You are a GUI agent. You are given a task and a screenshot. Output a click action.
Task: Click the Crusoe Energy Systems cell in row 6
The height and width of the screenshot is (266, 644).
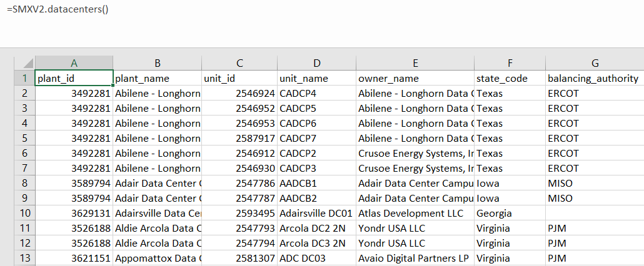click(415, 153)
